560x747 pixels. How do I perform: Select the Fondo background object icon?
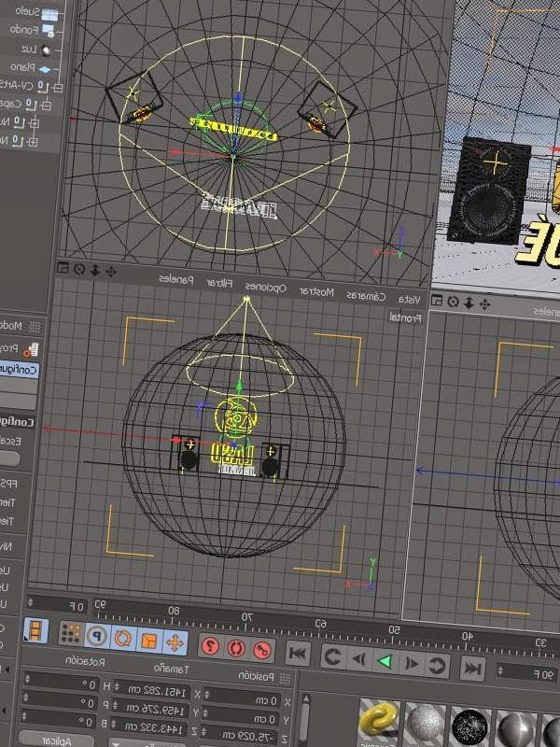49,31
